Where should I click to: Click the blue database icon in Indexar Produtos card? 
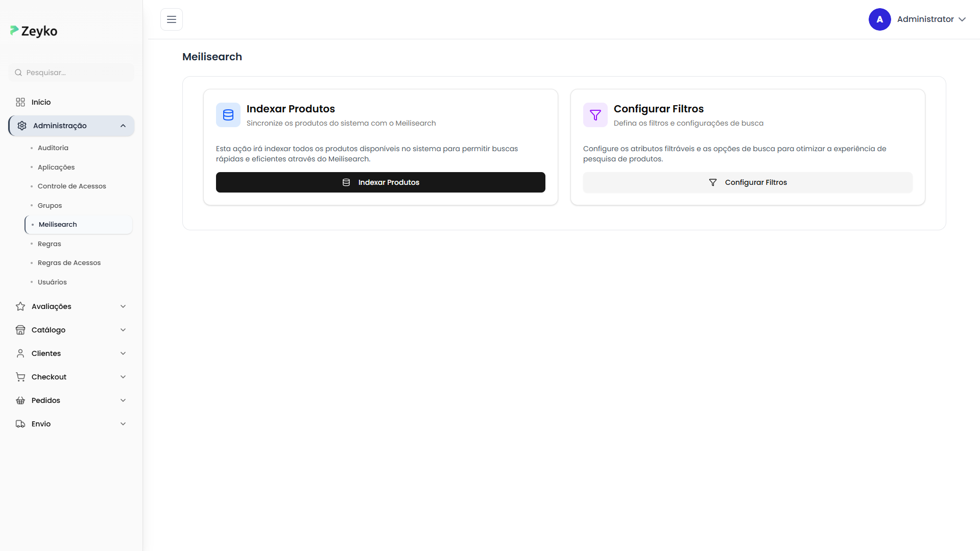(x=228, y=115)
